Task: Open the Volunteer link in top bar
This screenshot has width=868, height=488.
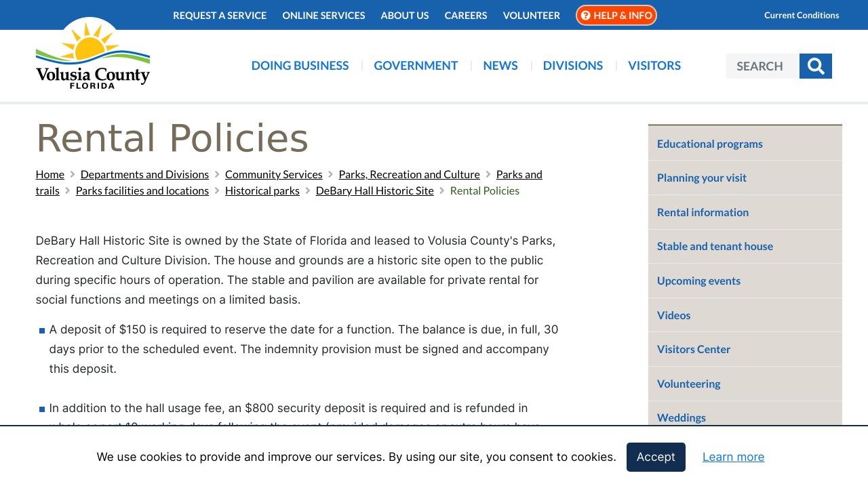Action: coord(532,15)
